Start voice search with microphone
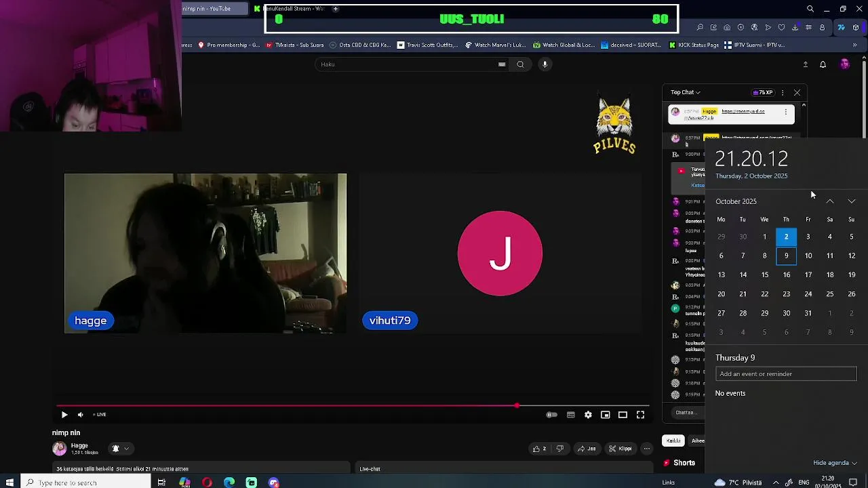 click(x=545, y=64)
